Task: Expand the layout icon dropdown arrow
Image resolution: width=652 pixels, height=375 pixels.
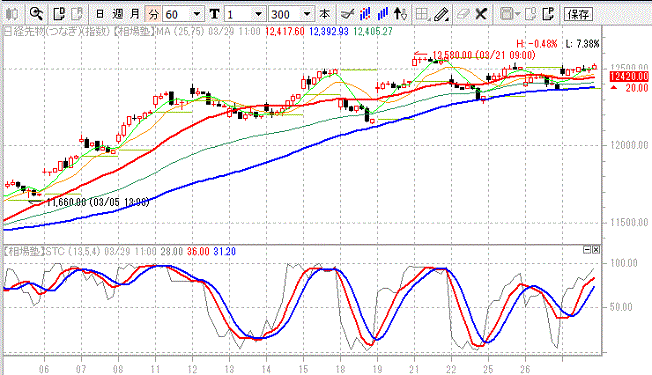Action: coord(517,15)
